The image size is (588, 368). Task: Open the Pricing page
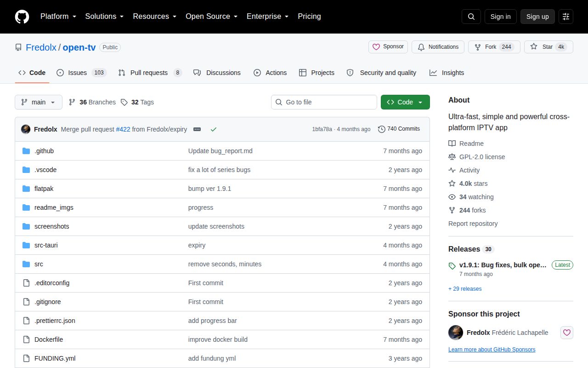pos(309,16)
